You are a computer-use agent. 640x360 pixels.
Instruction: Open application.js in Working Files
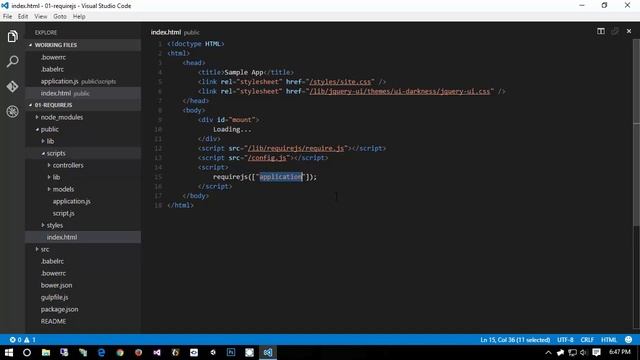83,81
